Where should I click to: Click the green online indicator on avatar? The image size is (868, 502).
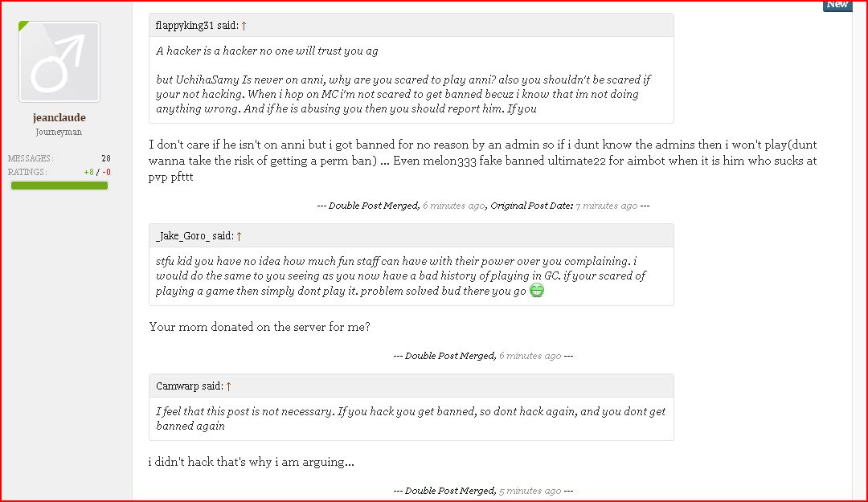[23, 25]
